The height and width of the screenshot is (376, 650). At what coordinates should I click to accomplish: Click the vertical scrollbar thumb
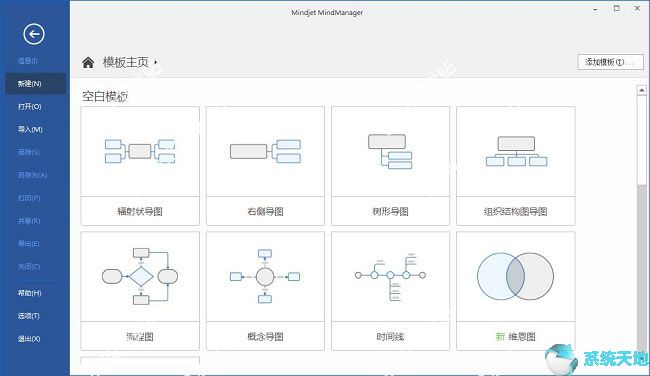click(642, 140)
